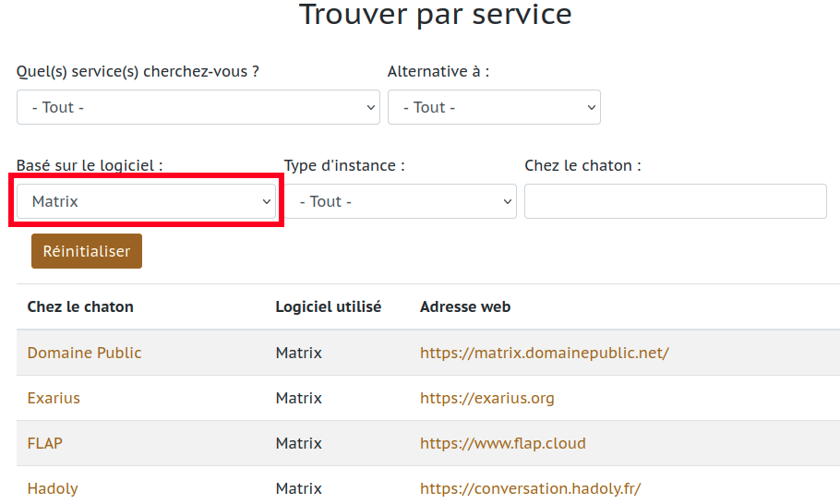Click the 'Chez le chaton' table column header
The width and height of the screenshot is (840, 504).
tap(80, 306)
